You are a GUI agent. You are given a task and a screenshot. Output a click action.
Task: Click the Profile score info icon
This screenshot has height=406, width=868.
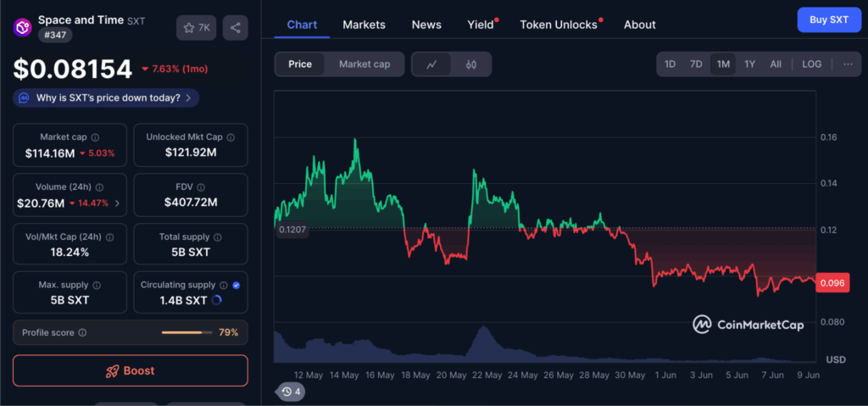(82, 333)
